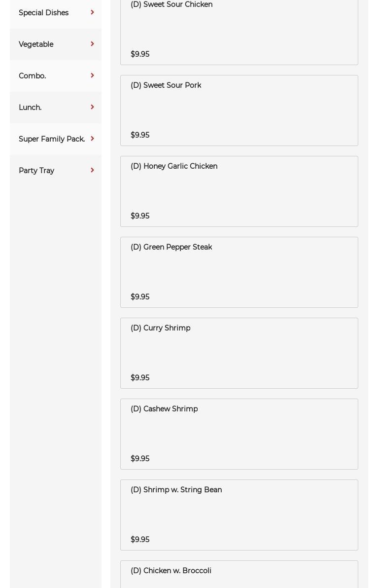Click the red arrow next to Vegetable
Viewport: 377px width, 588px height.
92,44
